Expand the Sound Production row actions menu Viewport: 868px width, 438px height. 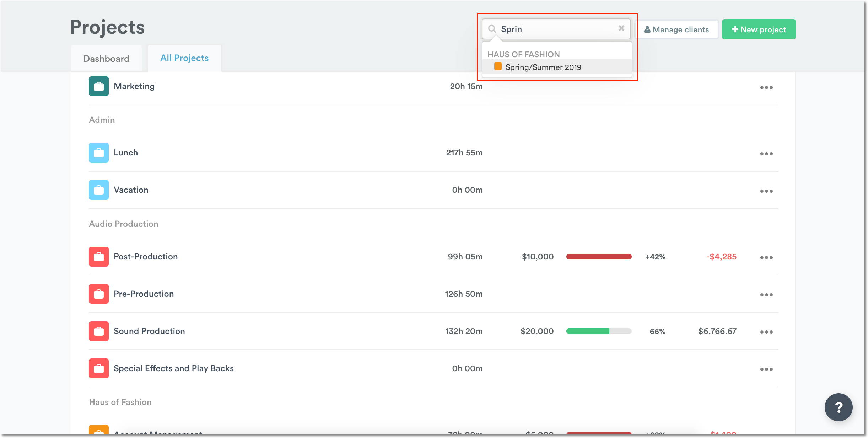coord(766,332)
